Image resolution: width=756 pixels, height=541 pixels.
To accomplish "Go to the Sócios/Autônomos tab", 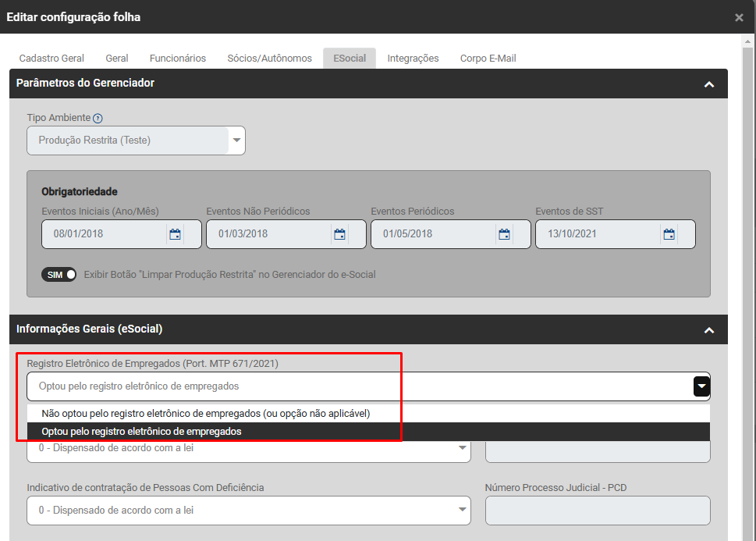I will point(269,59).
